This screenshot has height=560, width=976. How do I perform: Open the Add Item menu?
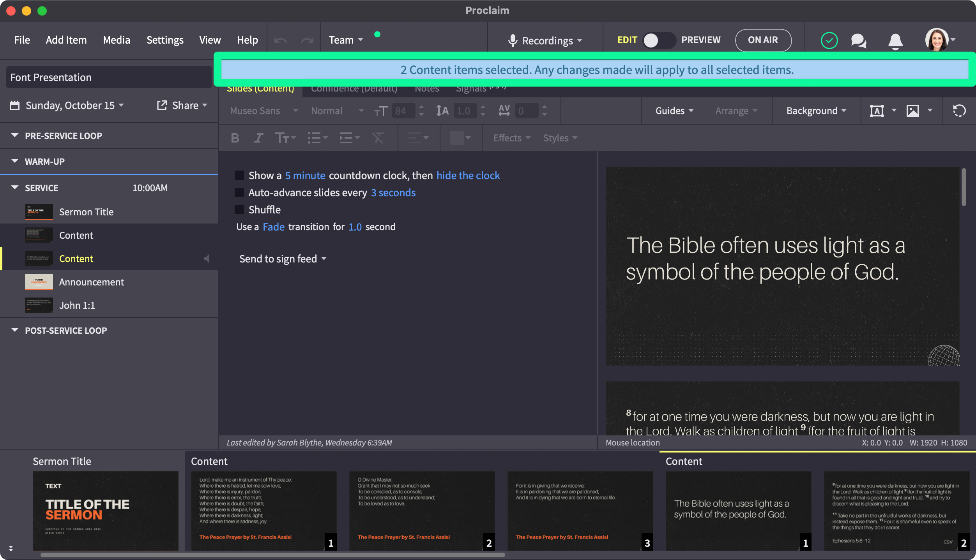click(66, 40)
